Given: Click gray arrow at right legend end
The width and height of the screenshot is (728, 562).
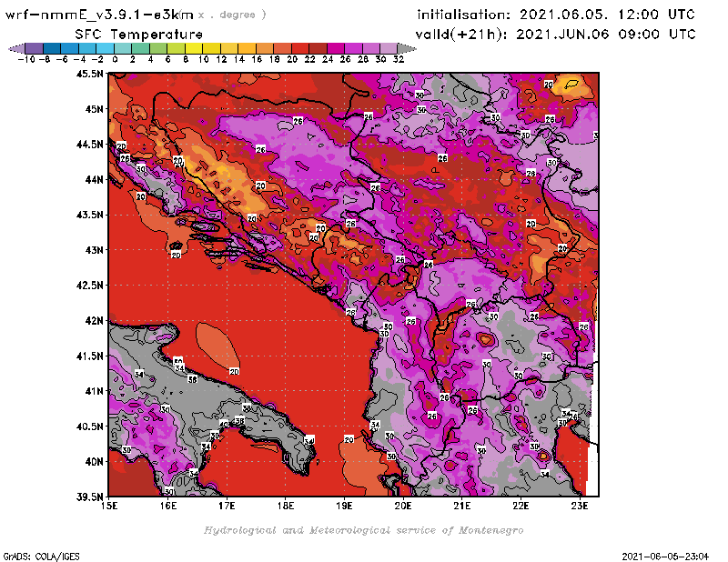Looking at the screenshot, I should click(407, 48).
